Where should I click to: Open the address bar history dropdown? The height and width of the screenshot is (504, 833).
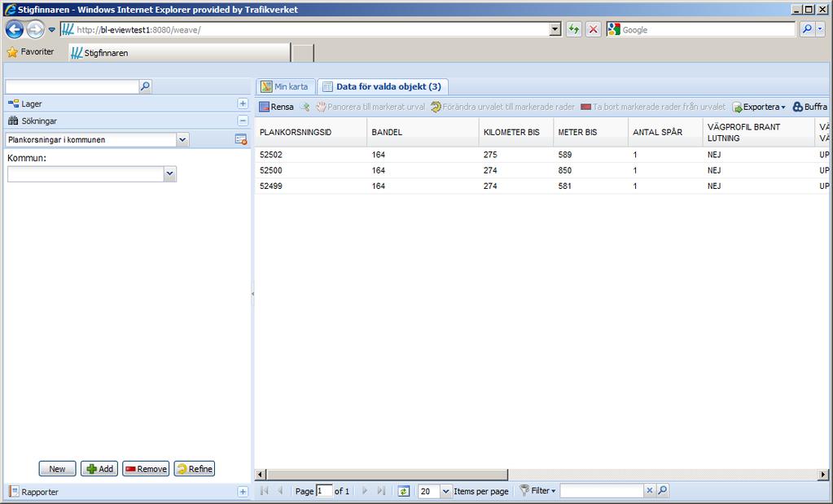(555, 30)
